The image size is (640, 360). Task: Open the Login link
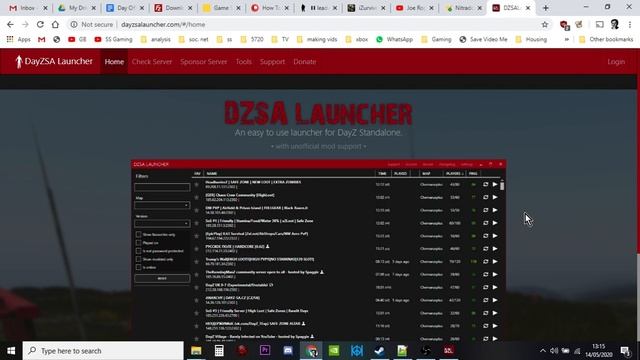pos(616,62)
